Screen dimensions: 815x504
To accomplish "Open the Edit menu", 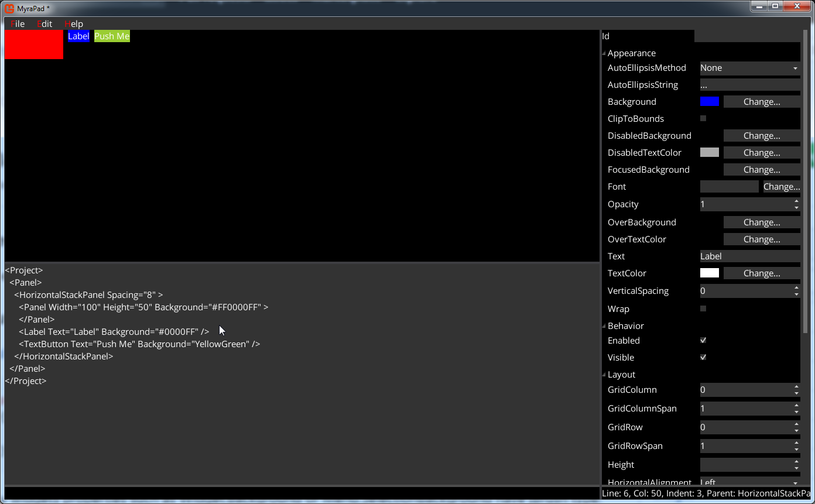I will [x=44, y=24].
